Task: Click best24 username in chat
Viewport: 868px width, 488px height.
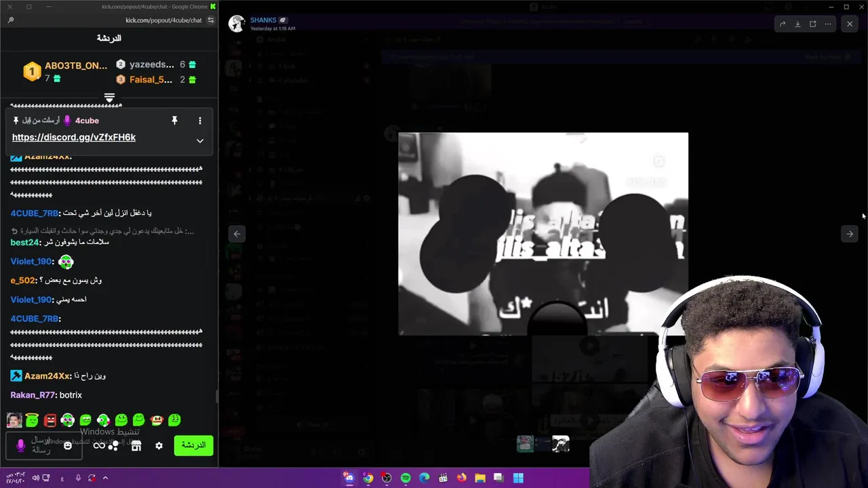Action: (x=24, y=242)
